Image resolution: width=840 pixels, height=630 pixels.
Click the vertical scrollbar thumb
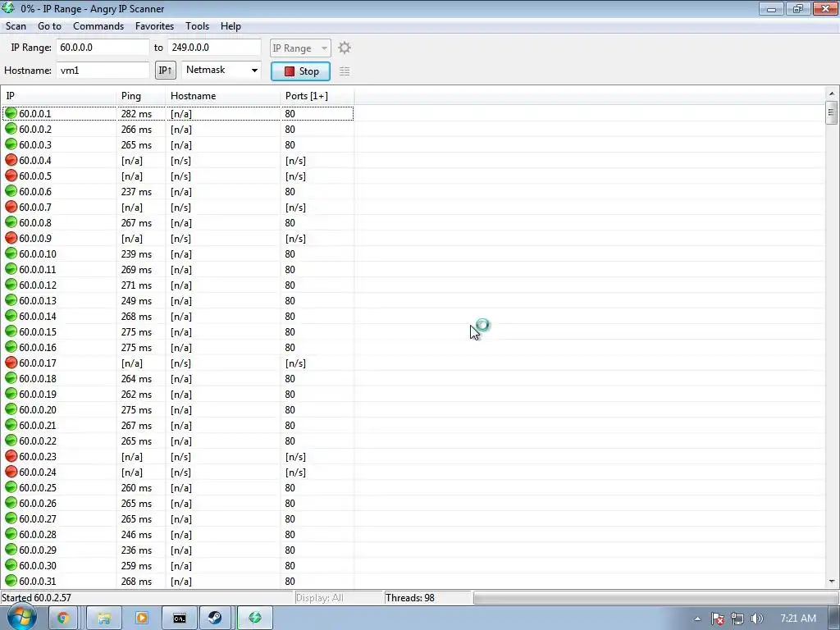point(832,113)
